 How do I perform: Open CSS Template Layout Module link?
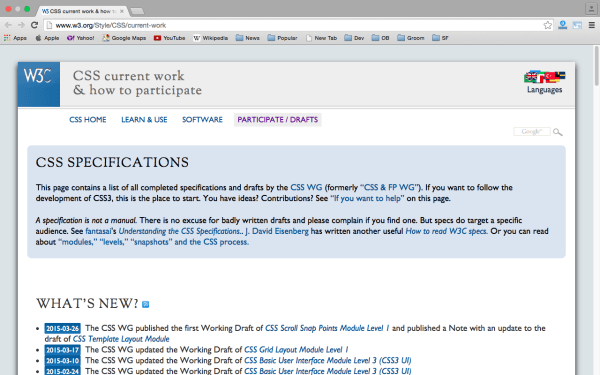(x=121, y=339)
